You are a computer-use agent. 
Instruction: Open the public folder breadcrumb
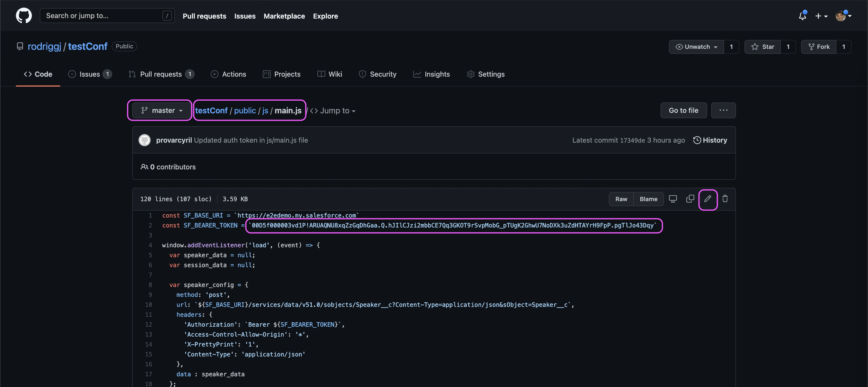245,111
